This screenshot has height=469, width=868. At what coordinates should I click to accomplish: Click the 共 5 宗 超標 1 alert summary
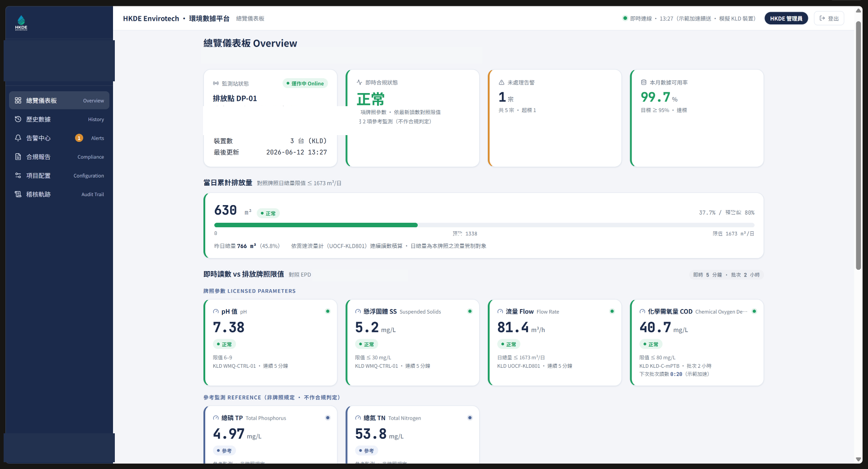click(517, 110)
